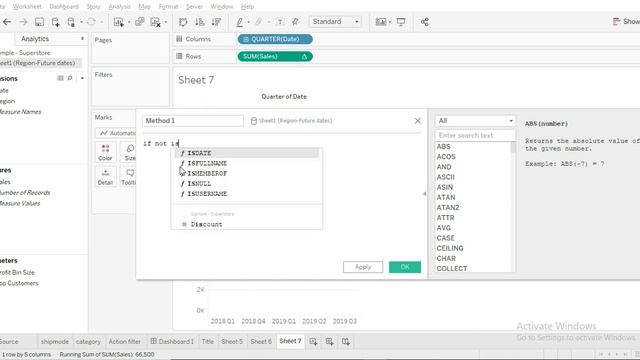Screen dimensions: 640x360
Task: Close the calculation editor dialog
Action: click(418, 121)
